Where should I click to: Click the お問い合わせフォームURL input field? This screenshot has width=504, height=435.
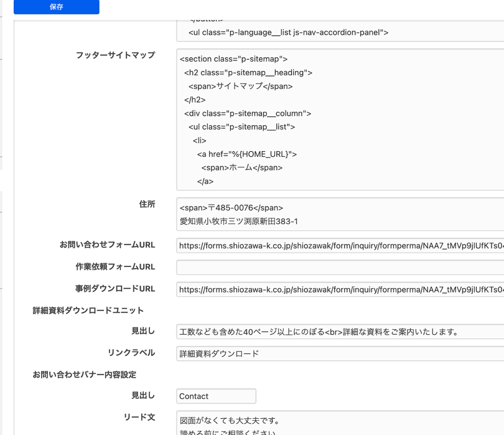tap(340, 246)
